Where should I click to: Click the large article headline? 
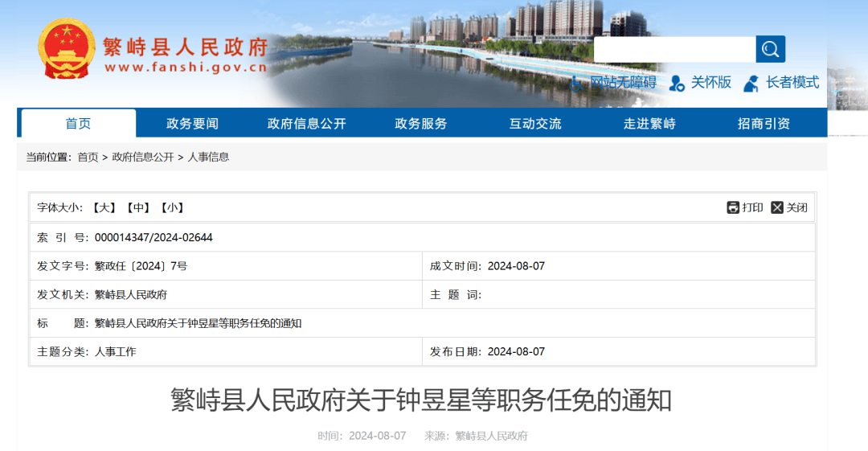point(420,400)
